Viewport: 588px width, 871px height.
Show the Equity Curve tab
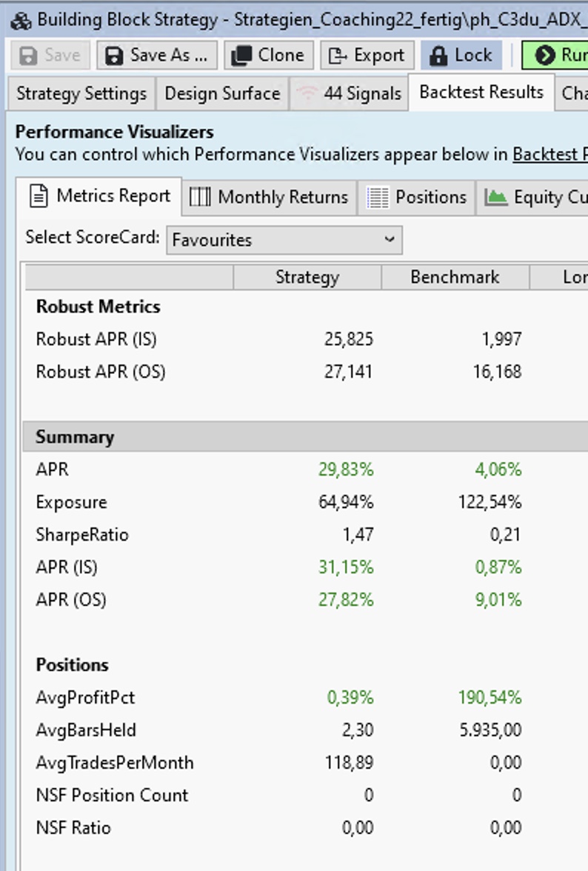tap(535, 197)
